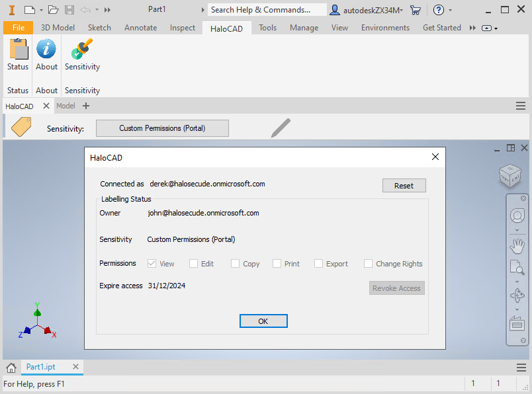This screenshot has height=394, width=532.
Task: Open the Annotate ribbon tab
Action: (x=140, y=28)
